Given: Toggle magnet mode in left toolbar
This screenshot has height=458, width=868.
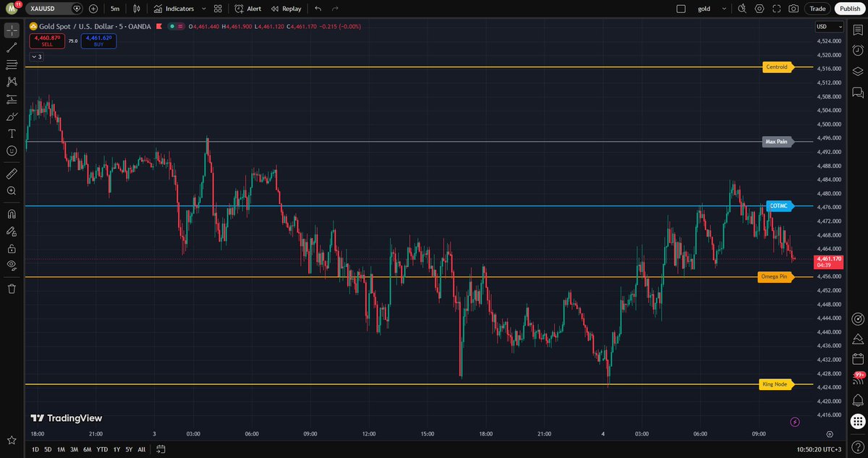Looking at the screenshot, I should pyautogui.click(x=12, y=214).
